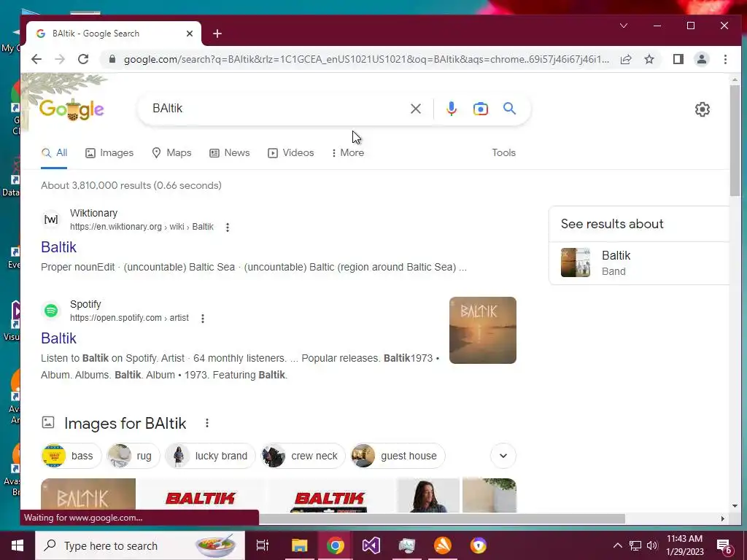Open File Explorer from the taskbar

(299, 545)
